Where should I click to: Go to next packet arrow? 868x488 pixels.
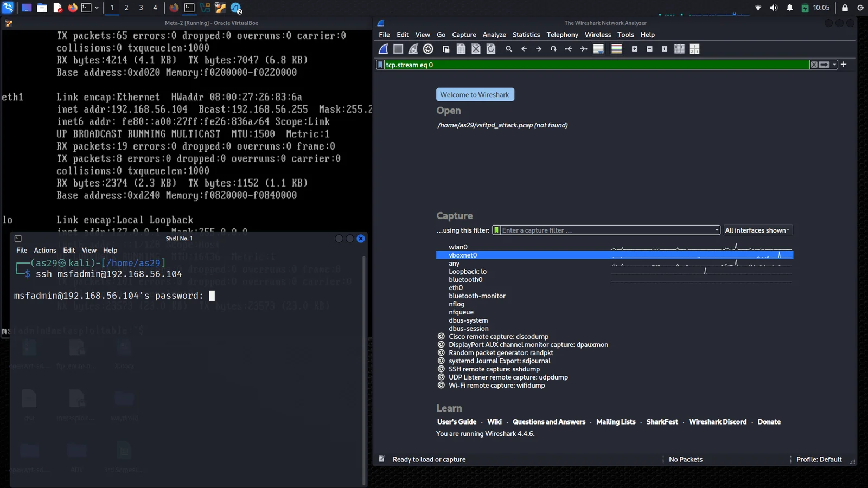pyautogui.click(x=539, y=49)
